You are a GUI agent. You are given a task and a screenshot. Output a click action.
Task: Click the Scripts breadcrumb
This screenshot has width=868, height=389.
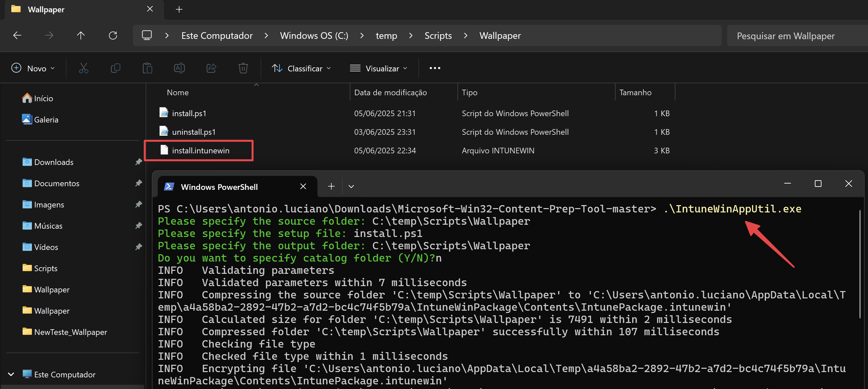click(x=438, y=35)
